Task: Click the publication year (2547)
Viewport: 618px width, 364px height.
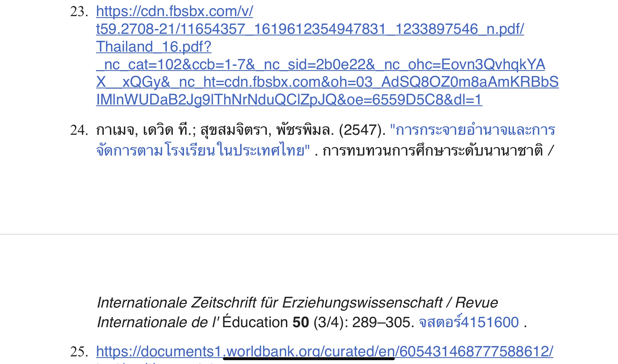Action: click(362, 130)
